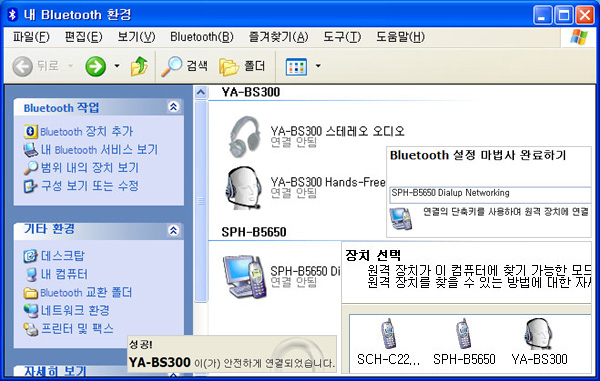The image size is (600, 381).
Task: Click the Windows flag logo
Action: click(x=579, y=37)
